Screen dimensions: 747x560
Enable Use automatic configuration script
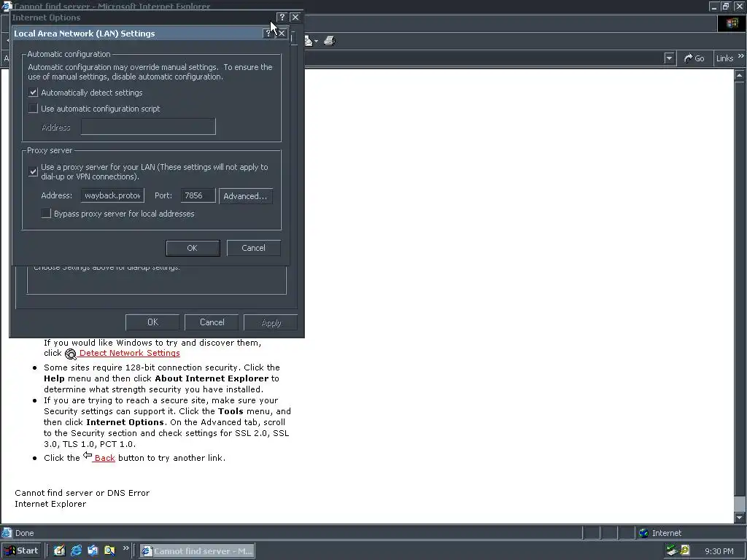(33, 109)
